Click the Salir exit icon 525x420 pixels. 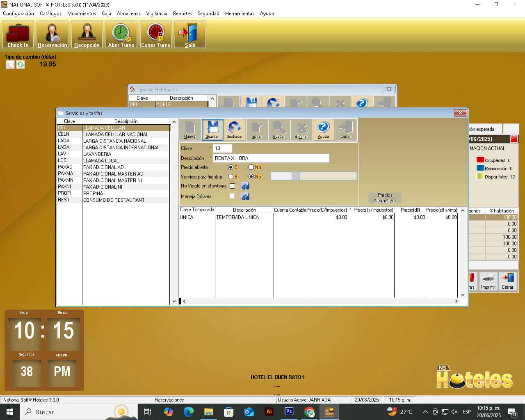190,35
